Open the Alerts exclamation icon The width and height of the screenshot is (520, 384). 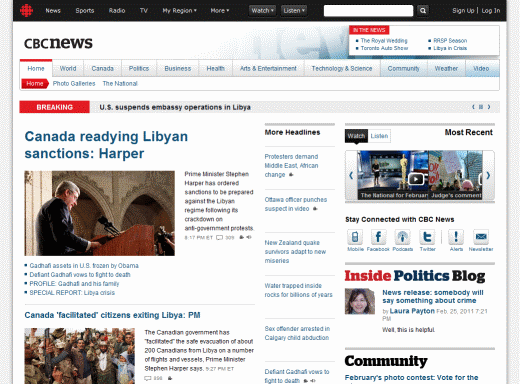pos(456,237)
